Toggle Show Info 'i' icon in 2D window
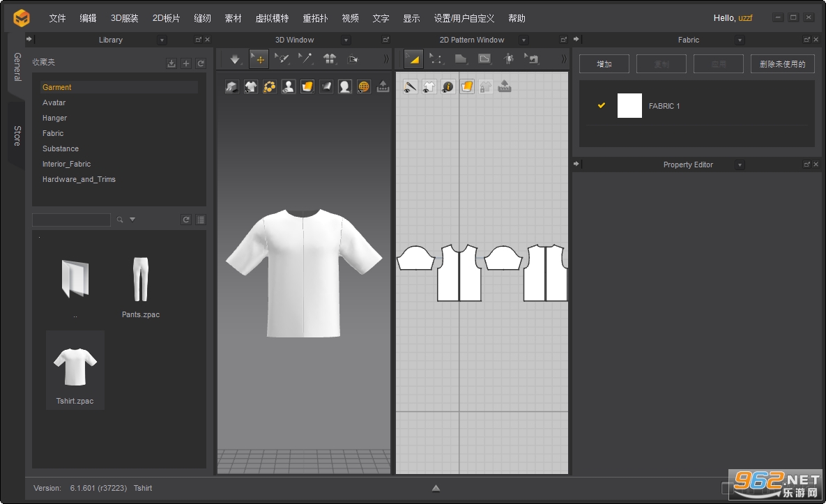 click(x=448, y=86)
